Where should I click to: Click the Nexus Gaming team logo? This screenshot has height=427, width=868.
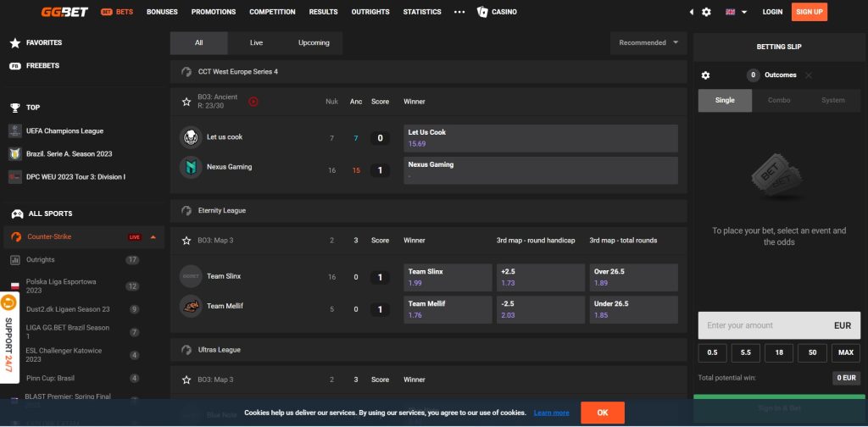(x=190, y=167)
